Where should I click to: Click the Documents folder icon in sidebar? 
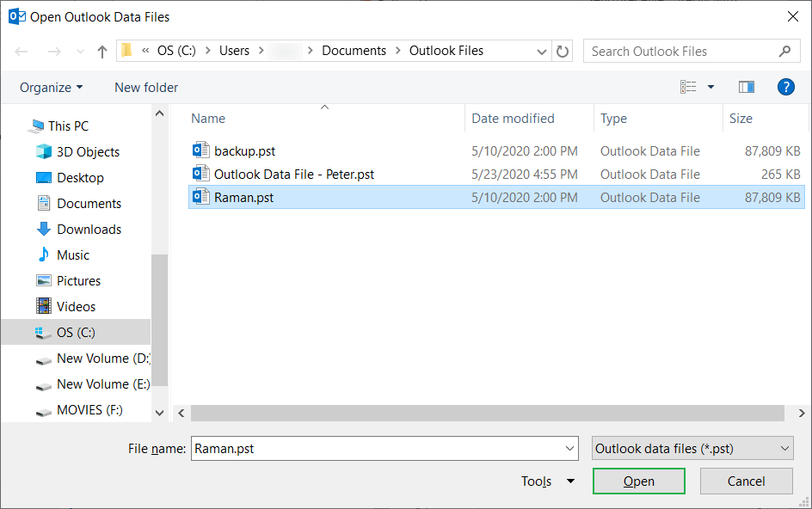click(x=44, y=204)
